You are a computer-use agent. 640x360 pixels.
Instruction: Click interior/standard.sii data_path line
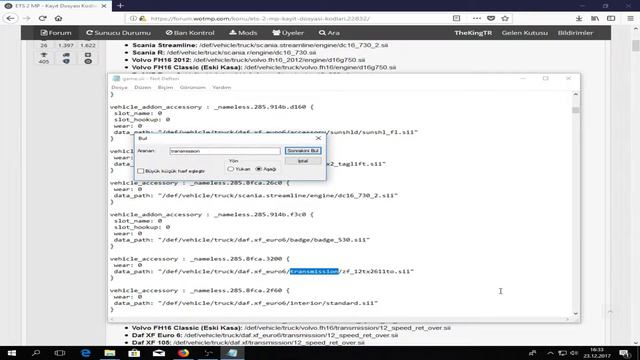(x=246, y=303)
